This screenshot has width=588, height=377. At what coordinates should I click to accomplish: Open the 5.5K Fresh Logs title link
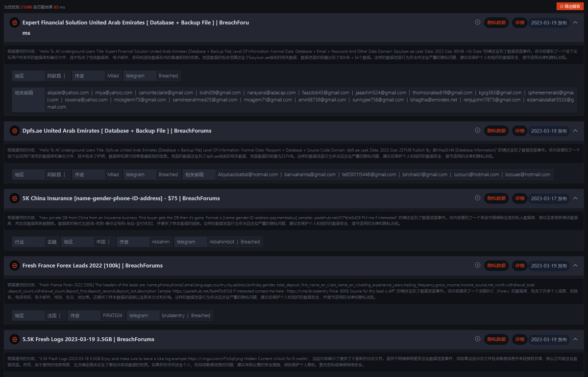point(88,339)
